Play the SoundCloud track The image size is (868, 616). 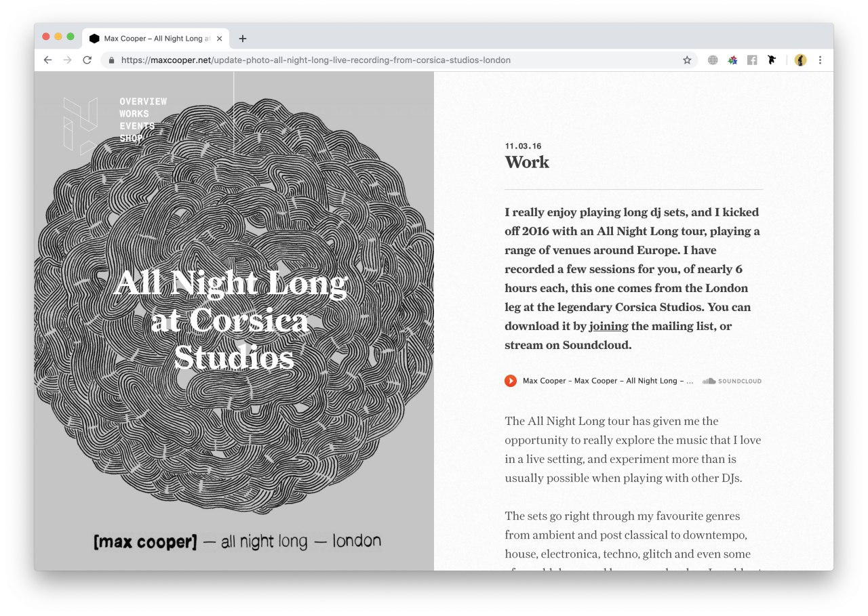pyautogui.click(x=511, y=381)
